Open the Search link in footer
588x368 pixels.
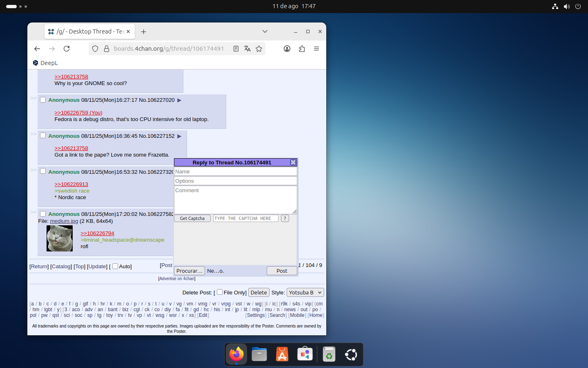click(x=278, y=315)
